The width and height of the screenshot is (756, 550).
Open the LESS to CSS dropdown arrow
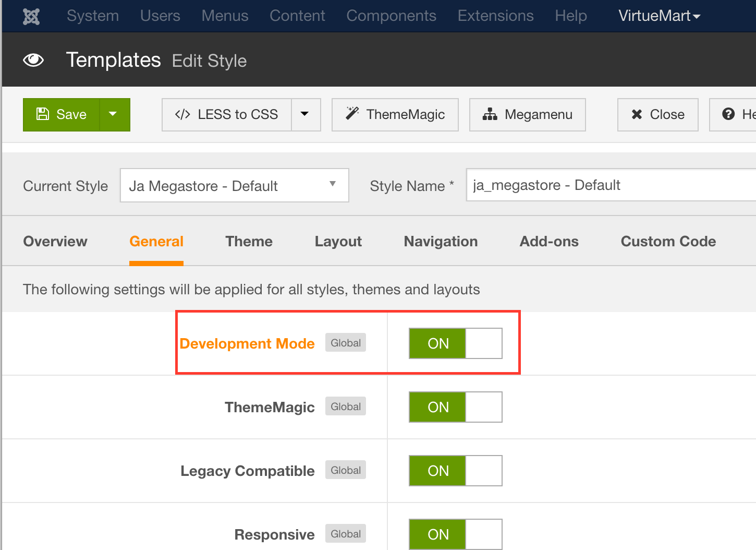pos(306,114)
